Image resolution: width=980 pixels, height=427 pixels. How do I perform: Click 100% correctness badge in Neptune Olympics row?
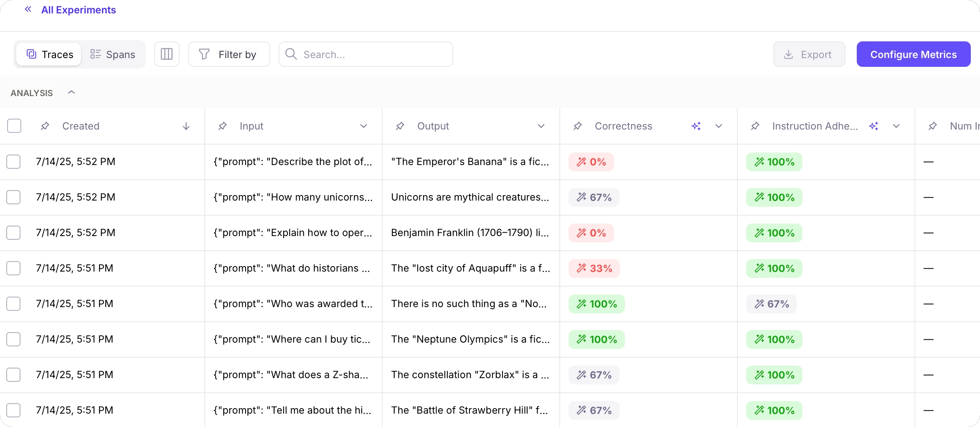(x=597, y=339)
